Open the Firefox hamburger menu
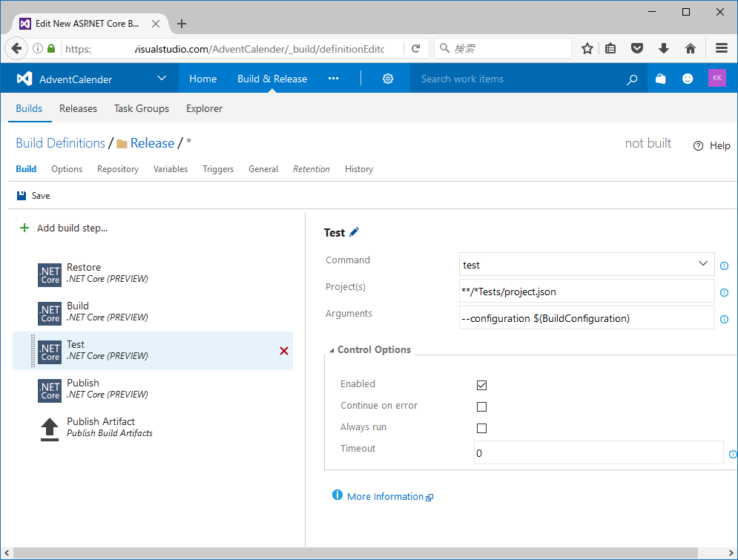The width and height of the screenshot is (738, 560). 722,48
